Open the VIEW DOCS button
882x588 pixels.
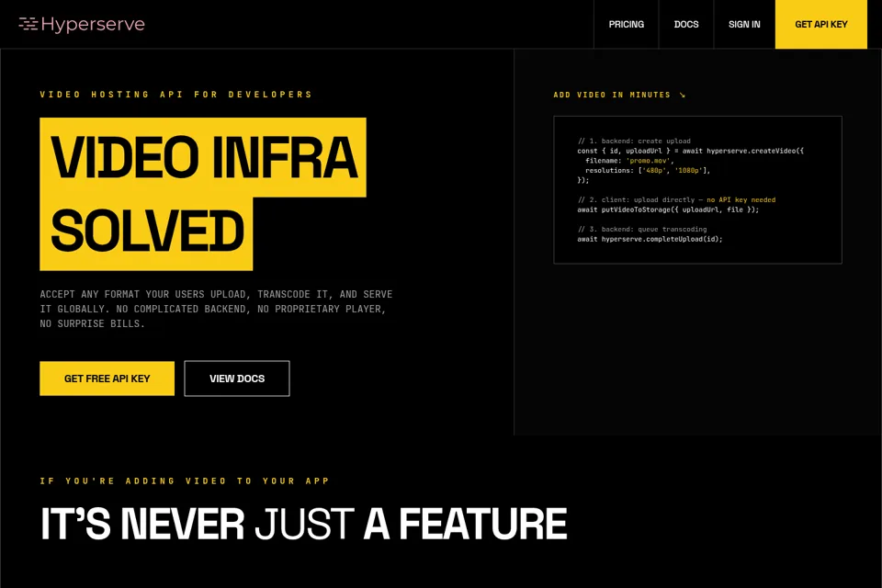(237, 379)
